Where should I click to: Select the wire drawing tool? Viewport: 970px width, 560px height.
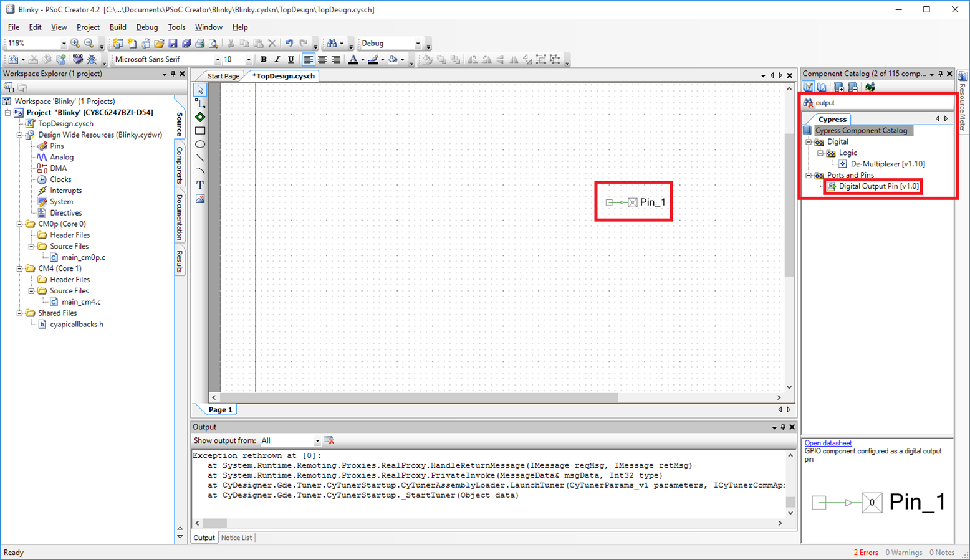point(200,103)
